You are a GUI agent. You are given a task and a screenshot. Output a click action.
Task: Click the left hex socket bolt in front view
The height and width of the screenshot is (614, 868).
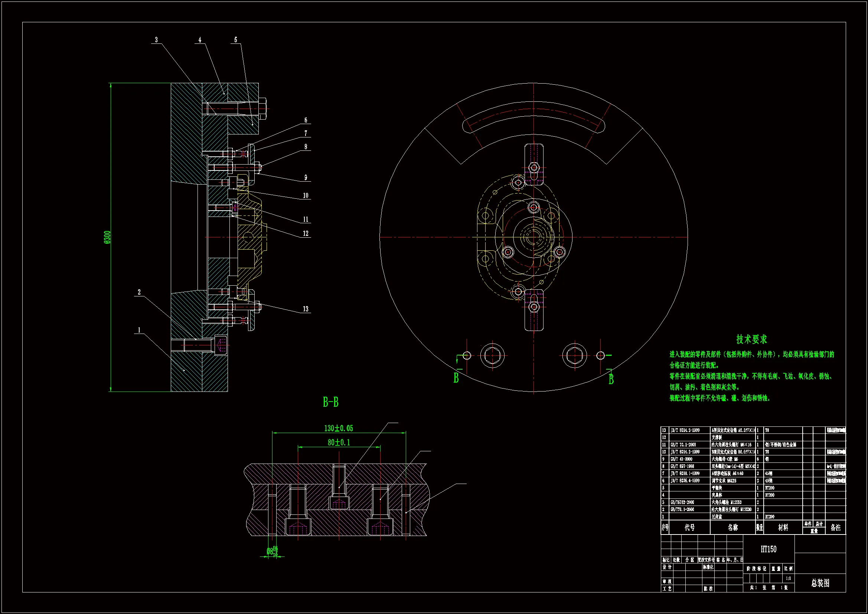click(492, 355)
